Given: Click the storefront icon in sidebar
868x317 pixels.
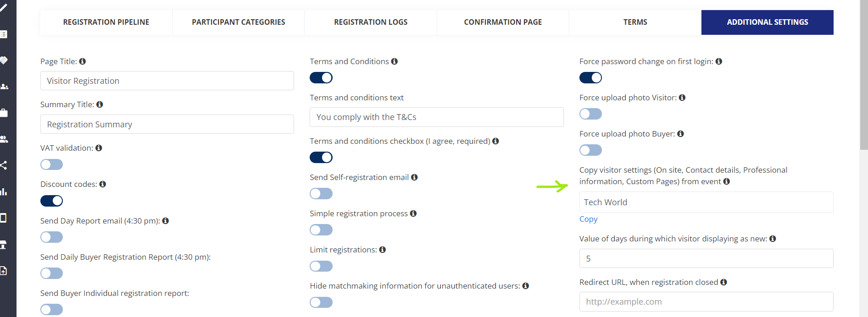Looking at the screenshot, I should pyautogui.click(x=4, y=245).
